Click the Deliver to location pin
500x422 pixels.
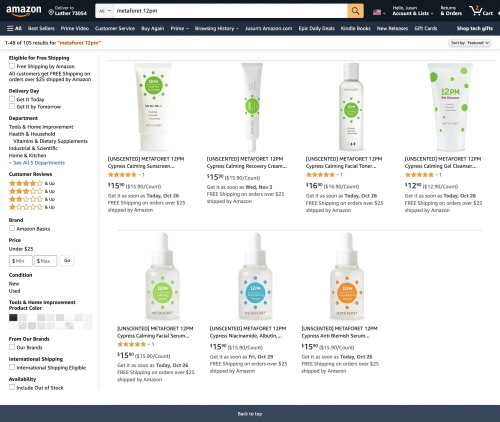coord(51,12)
